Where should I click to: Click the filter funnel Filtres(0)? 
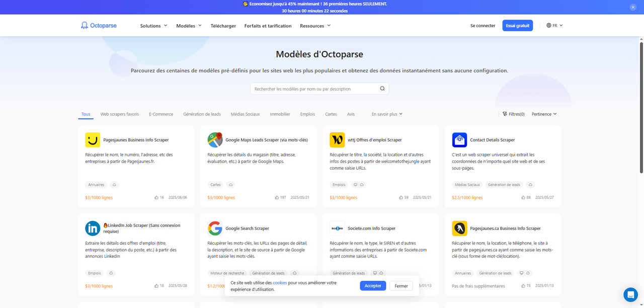[x=514, y=114]
